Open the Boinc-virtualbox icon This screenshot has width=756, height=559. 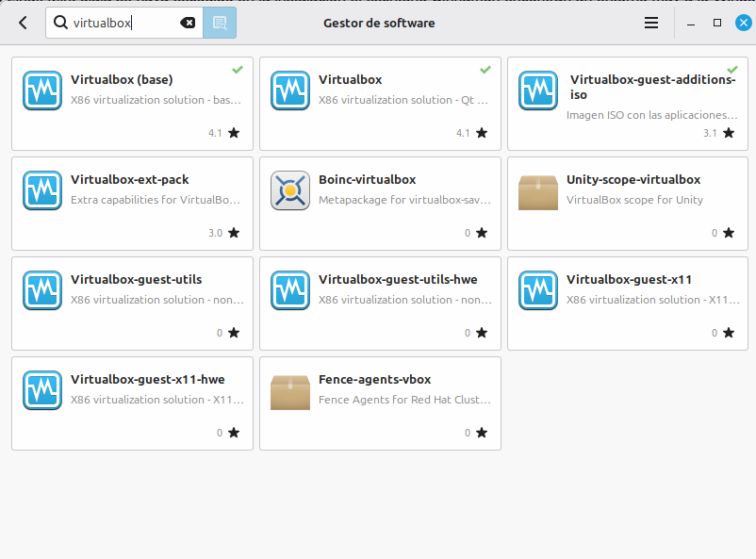(290, 190)
